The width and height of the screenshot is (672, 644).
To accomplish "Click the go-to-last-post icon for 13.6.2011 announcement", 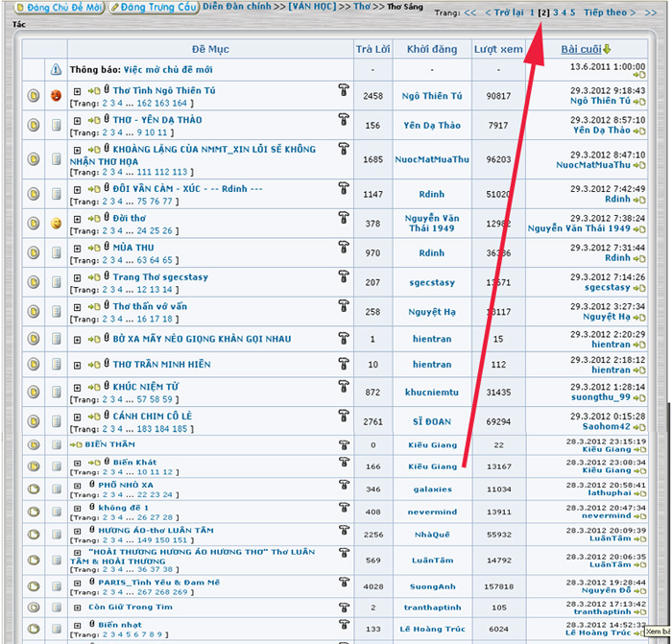I will tap(639, 75).
